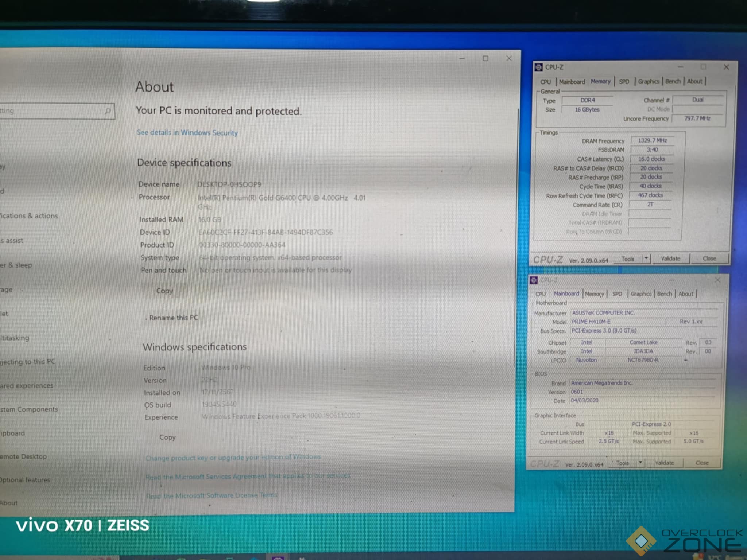Image resolution: width=747 pixels, height=560 pixels.
Task: Minimize the upper CPU-Z Memory window
Action: click(x=680, y=67)
